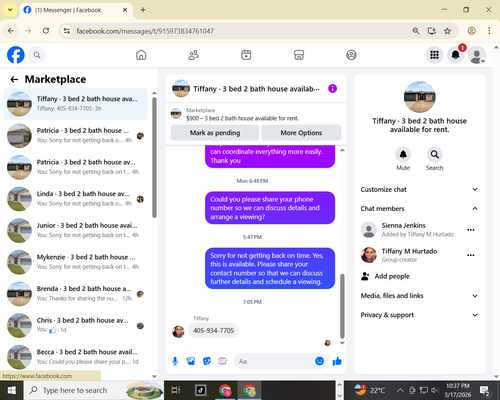Click Tiffany's avatar beside phone message
This screenshot has height=400, width=500.
(178, 332)
